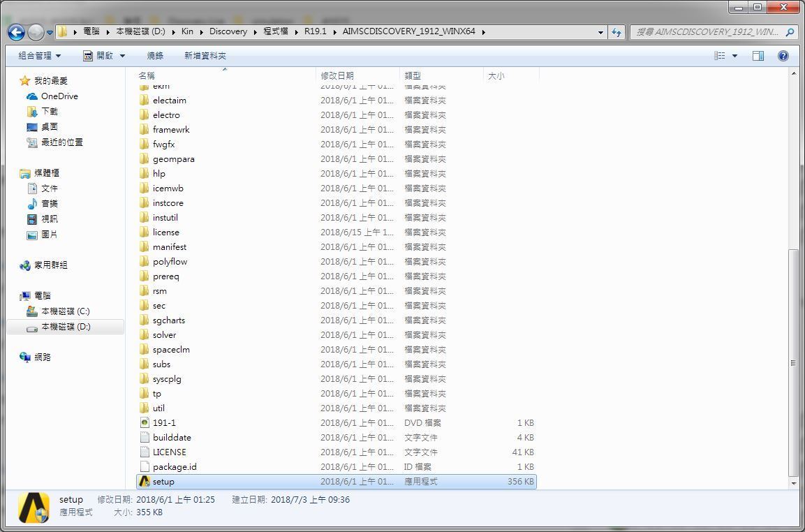
Task: Select 音樂 library in navigation pane
Action: [x=50, y=204]
